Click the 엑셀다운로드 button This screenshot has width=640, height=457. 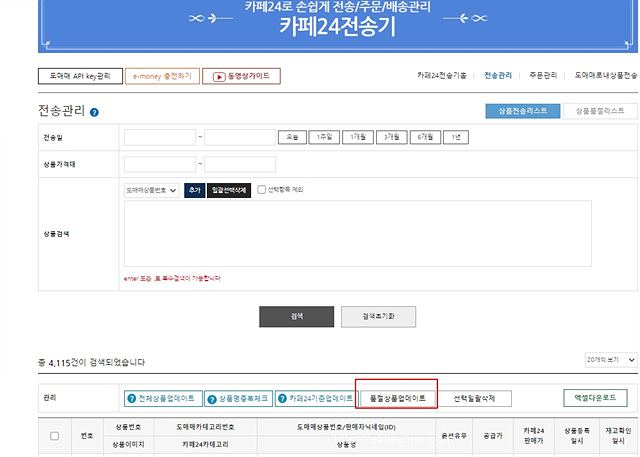[x=596, y=398]
